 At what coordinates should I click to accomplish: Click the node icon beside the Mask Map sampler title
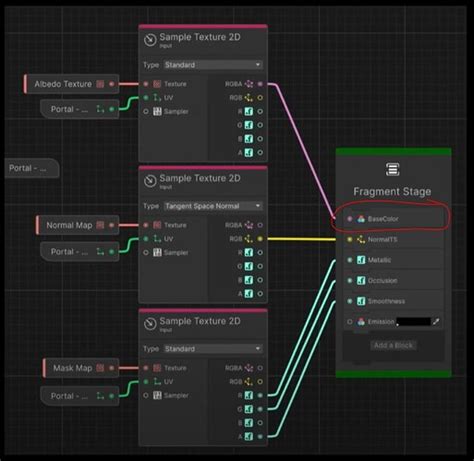coord(150,324)
